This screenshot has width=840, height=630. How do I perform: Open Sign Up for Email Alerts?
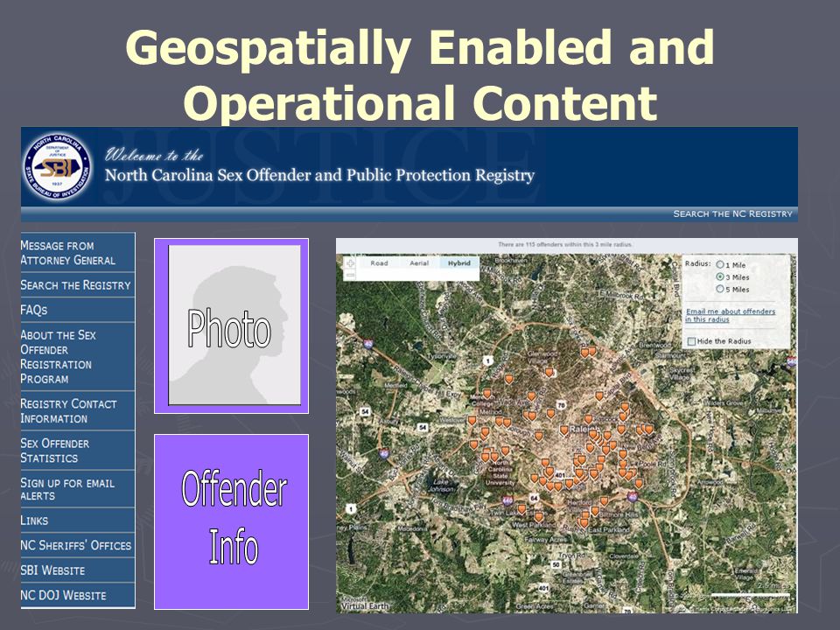coord(78,489)
